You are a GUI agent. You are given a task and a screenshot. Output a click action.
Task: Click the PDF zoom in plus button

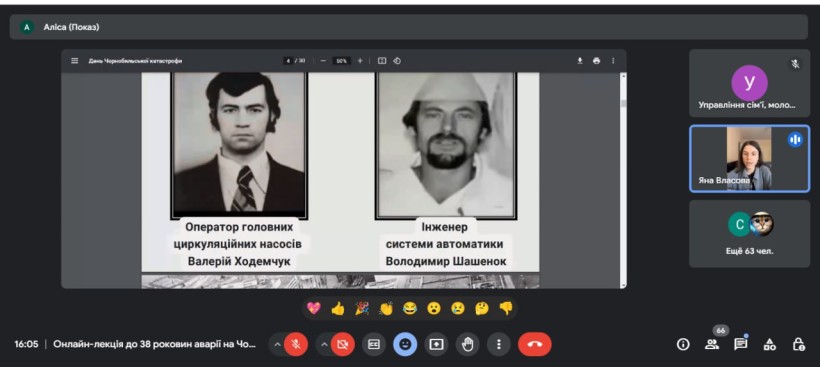click(x=360, y=61)
